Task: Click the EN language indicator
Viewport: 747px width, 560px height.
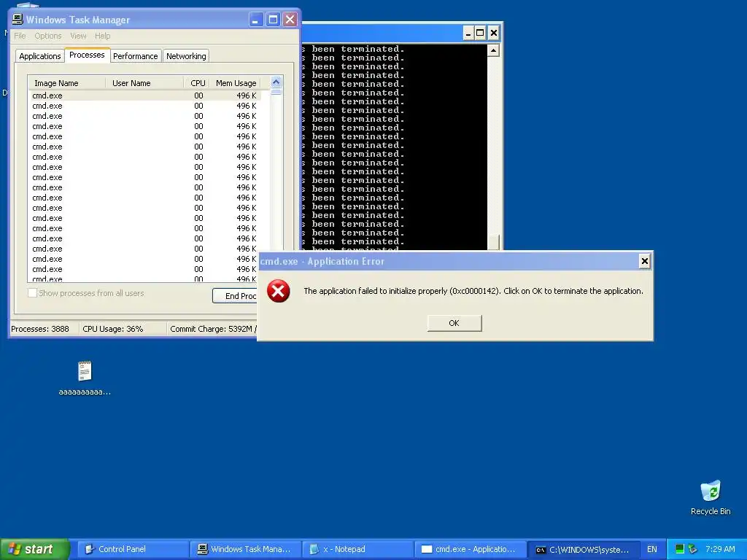Action: pos(651,549)
